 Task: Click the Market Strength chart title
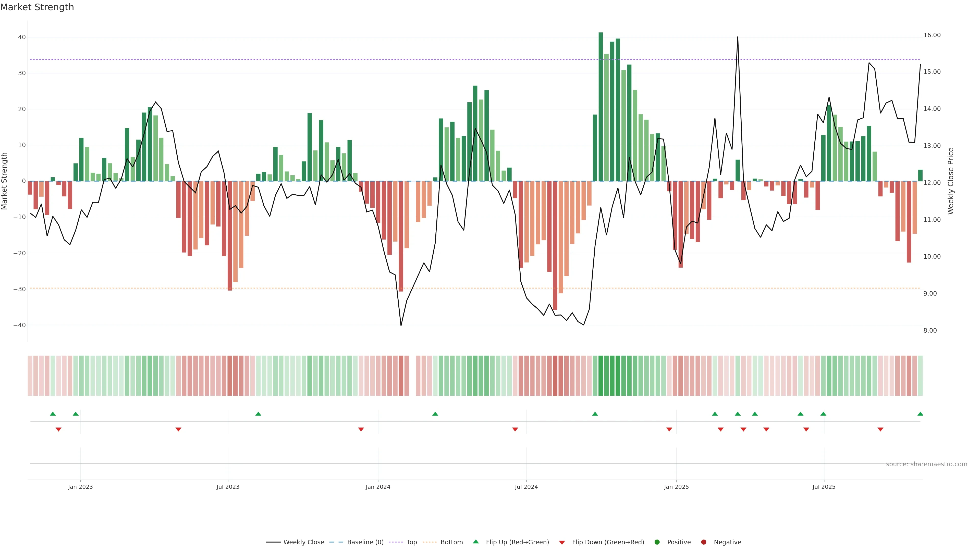point(37,7)
